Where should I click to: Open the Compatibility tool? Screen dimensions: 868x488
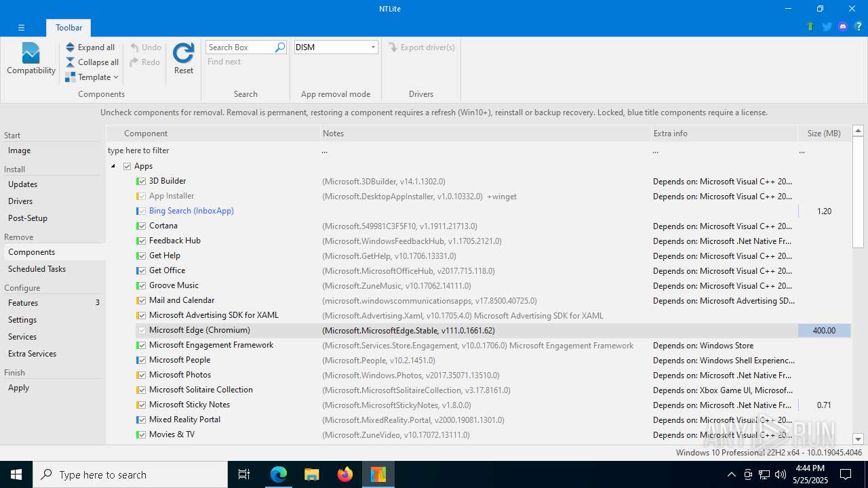(x=31, y=59)
